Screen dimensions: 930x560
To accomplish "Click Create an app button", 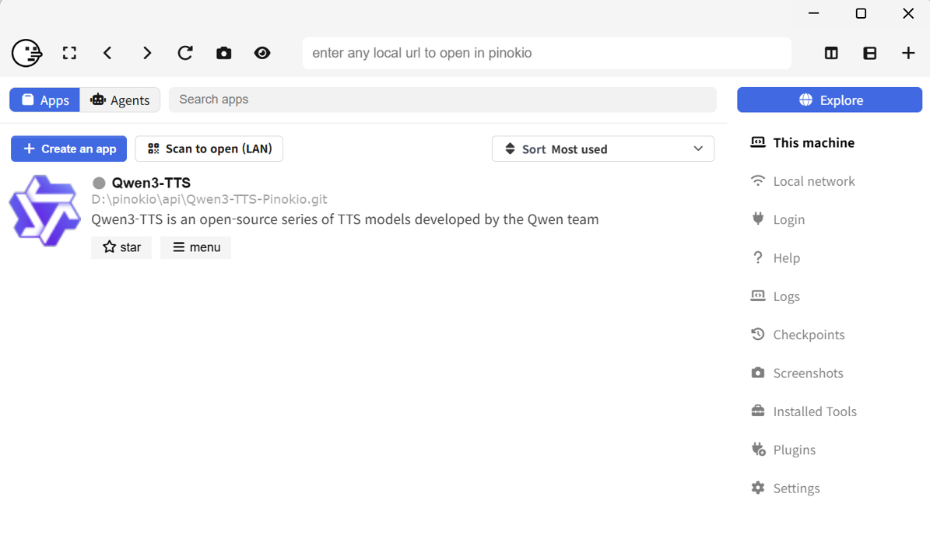I will [x=68, y=149].
